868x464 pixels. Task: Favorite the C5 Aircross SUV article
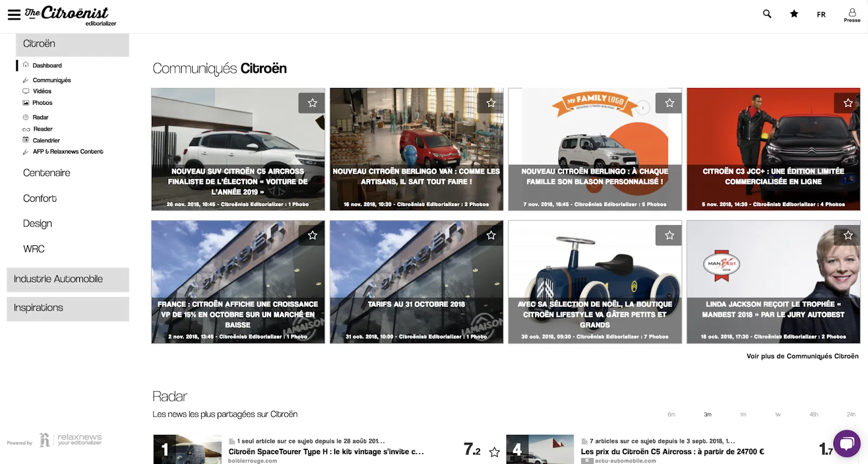click(x=312, y=103)
